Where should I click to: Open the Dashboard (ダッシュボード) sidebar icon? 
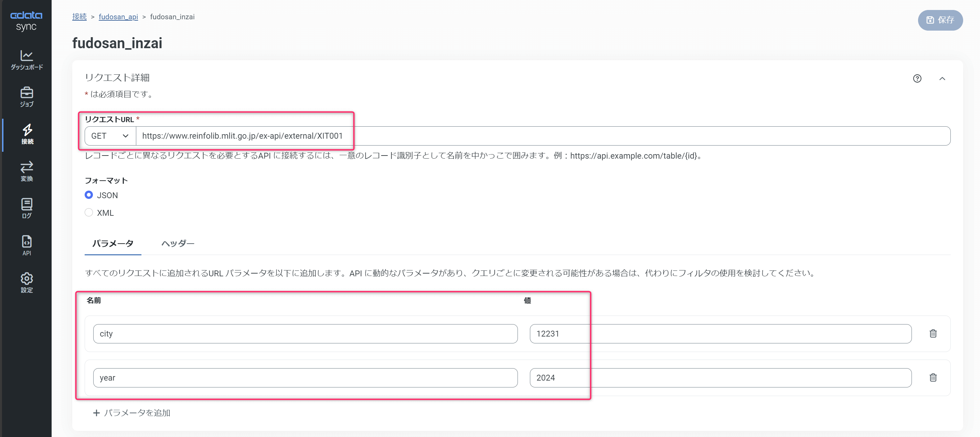(26, 60)
